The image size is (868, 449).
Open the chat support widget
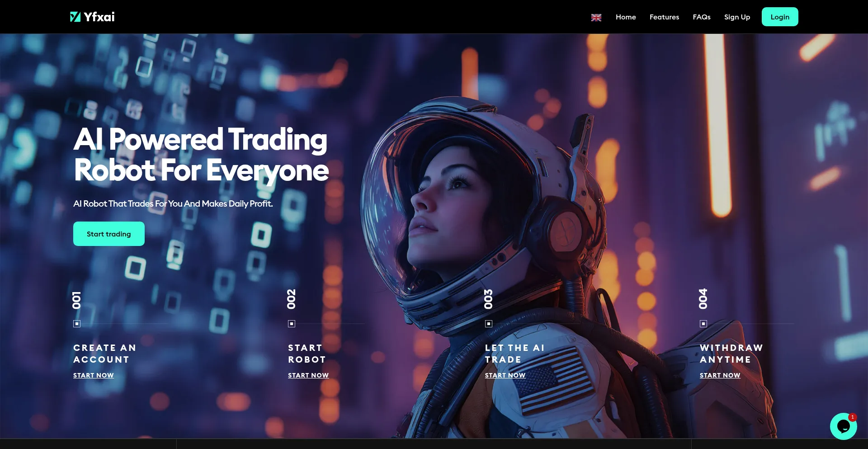[x=843, y=425]
